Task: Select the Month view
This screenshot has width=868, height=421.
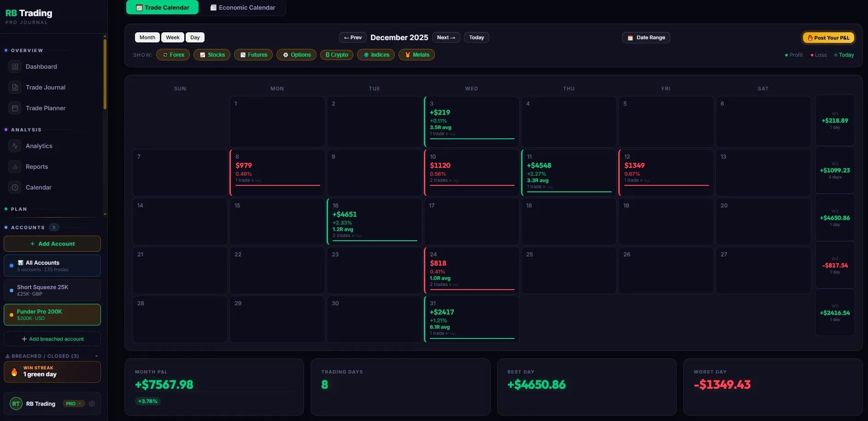Action: point(147,37)
